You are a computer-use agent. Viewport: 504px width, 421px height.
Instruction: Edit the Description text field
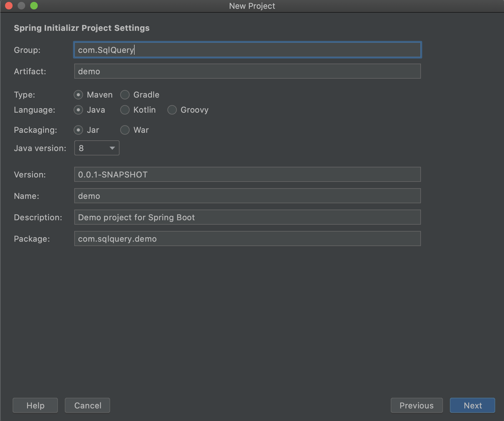pos(247,217)
